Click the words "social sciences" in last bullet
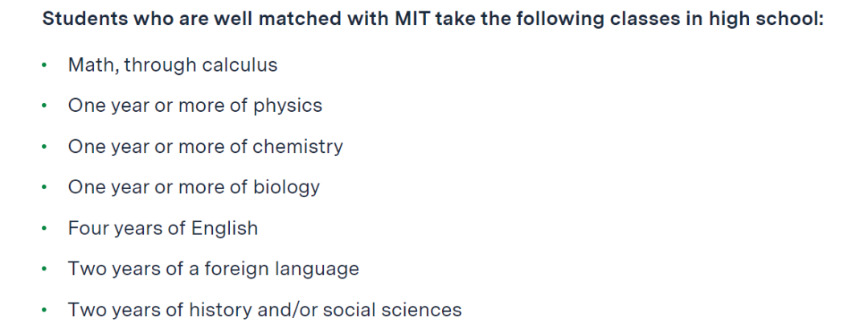The image size is (868, 334). [392, 310]
